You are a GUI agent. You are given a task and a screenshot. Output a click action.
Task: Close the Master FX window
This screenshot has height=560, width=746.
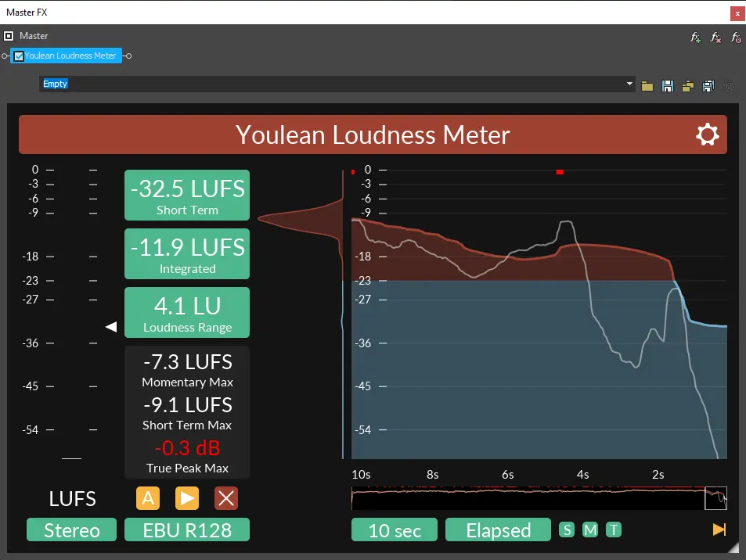pos(737,13)
